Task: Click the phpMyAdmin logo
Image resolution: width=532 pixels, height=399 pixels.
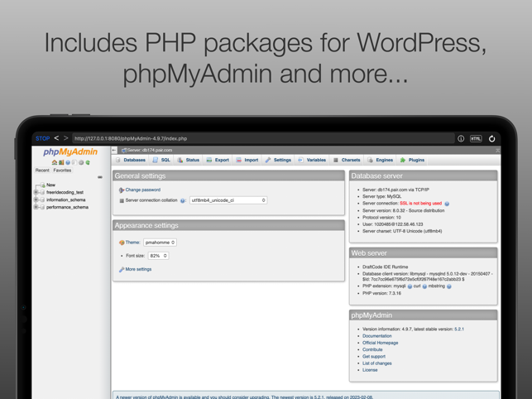Action: coord(70,151)
